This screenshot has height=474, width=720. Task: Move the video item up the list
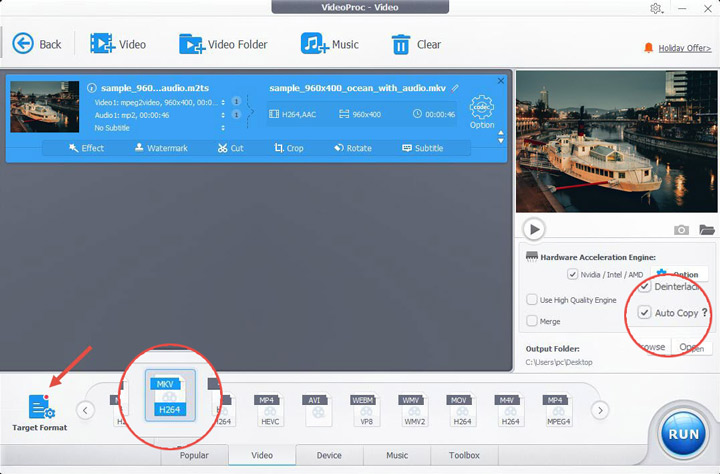pos(501,133)
